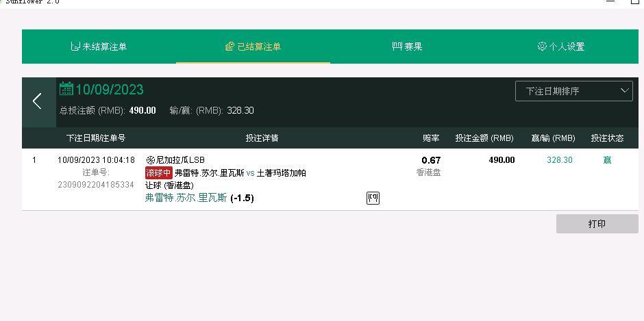This screenshot has width=644, height=321.
Task: Click the 赢/输 (RMB) column header
Action: tap(554, 138)
